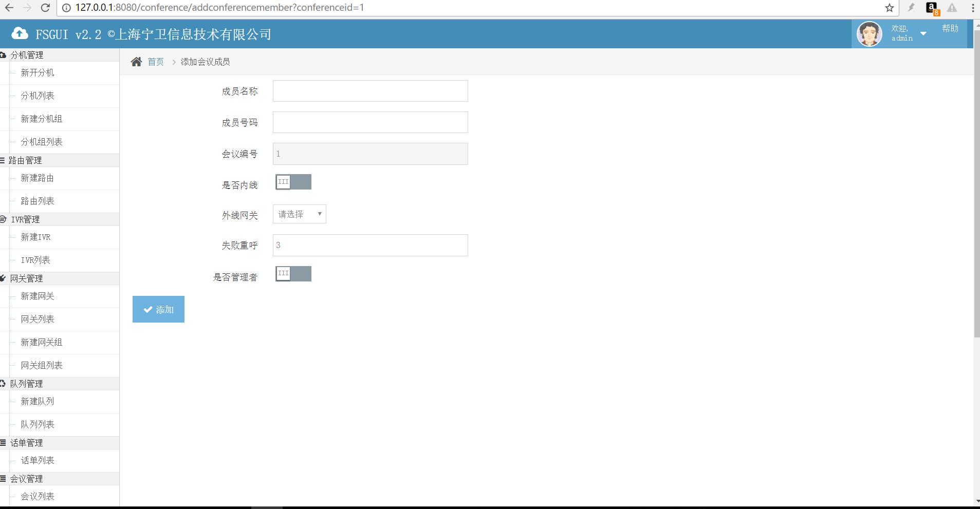980x509 pixels.
Task: Expand the admin user dropdown arrow
Action: click(x=923, y=34)
